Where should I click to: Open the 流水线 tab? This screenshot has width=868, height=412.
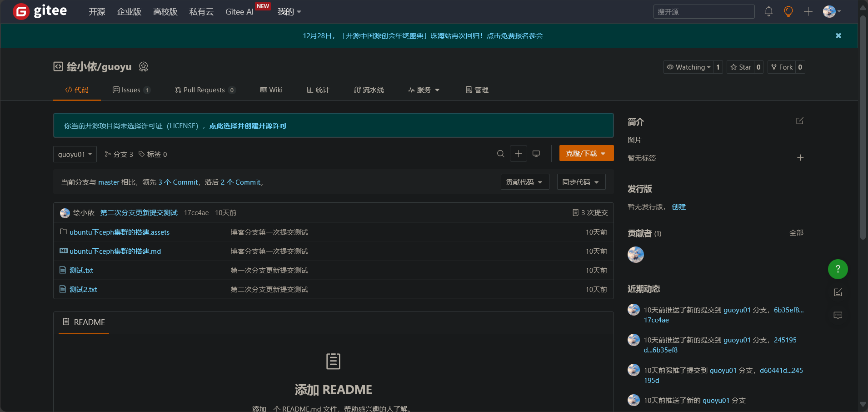[x=369, y=90]
